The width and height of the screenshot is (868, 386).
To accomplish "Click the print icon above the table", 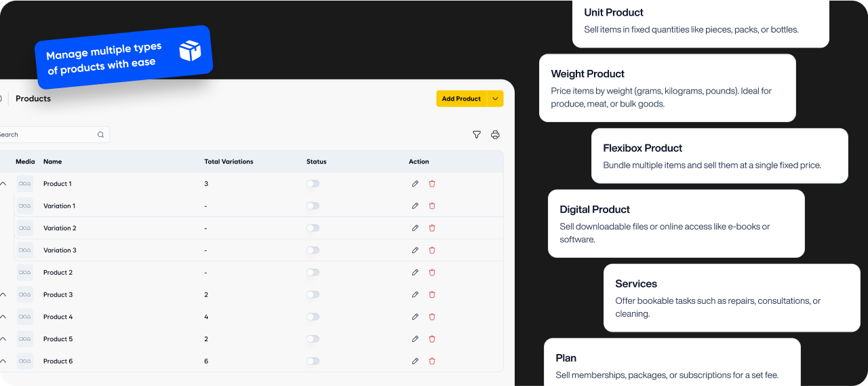I will click(495, 135).
